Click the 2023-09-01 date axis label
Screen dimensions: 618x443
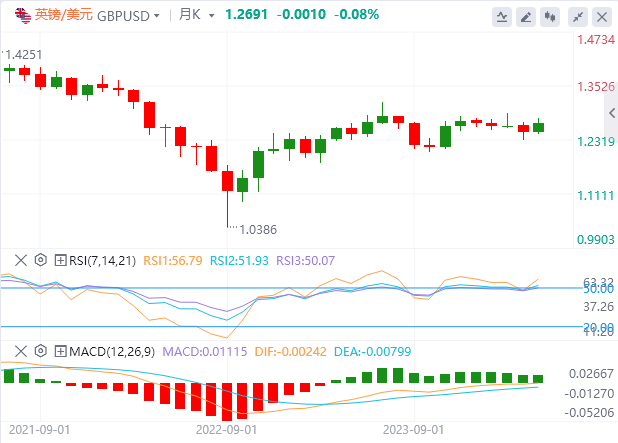(x=413, y=430)
